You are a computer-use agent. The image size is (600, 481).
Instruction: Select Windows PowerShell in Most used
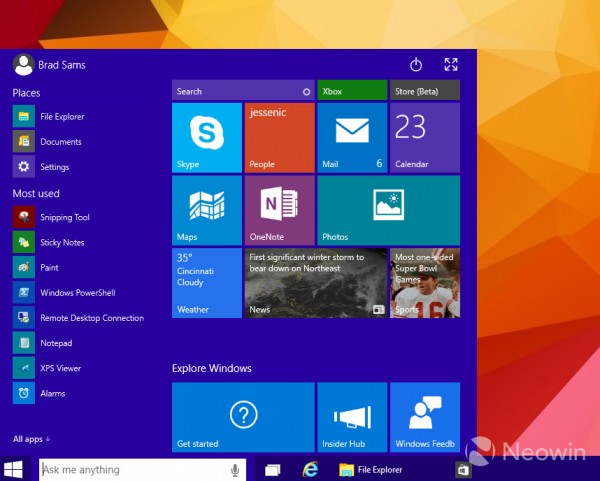point(76,293)
